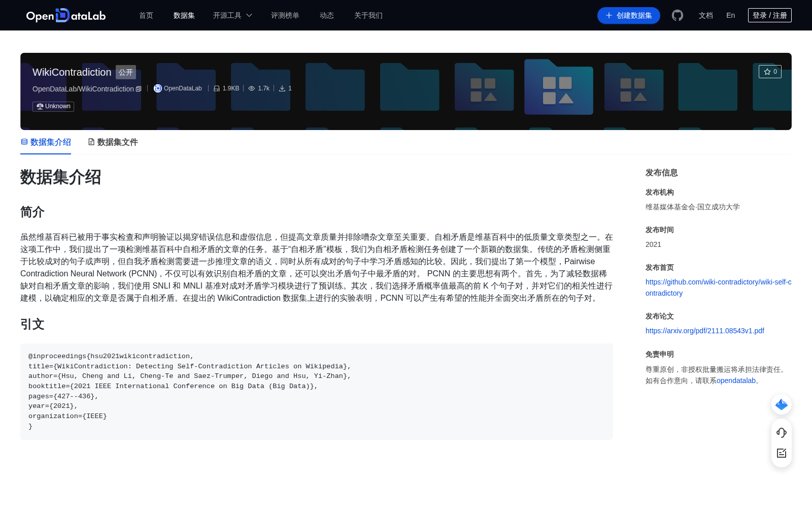812x508 pixels.
Task: Open the feedback note icon
Action: coord(782,453)
